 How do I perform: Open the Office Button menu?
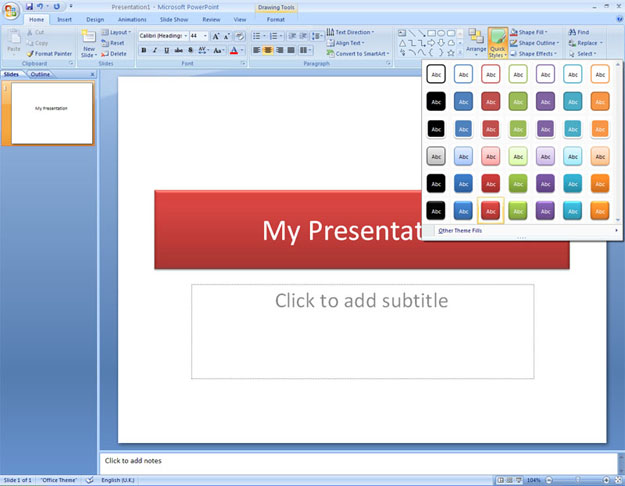[x=11, y=11]
